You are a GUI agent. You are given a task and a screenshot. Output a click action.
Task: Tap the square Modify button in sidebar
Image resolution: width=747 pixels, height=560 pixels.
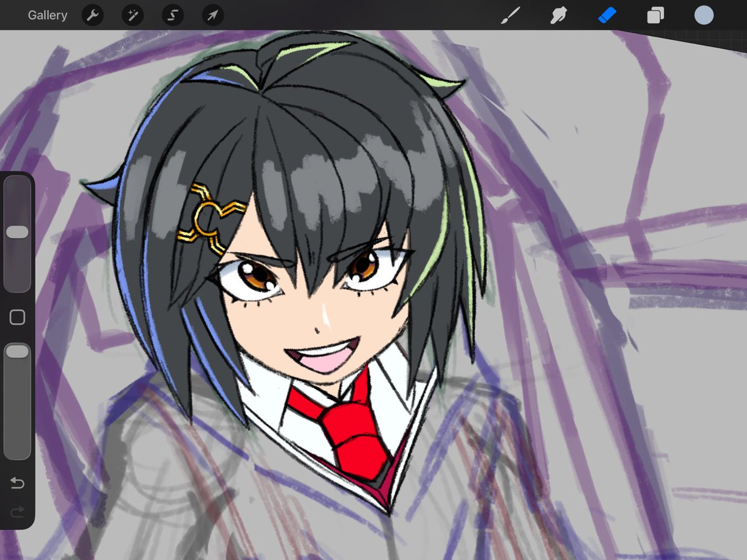17,317
